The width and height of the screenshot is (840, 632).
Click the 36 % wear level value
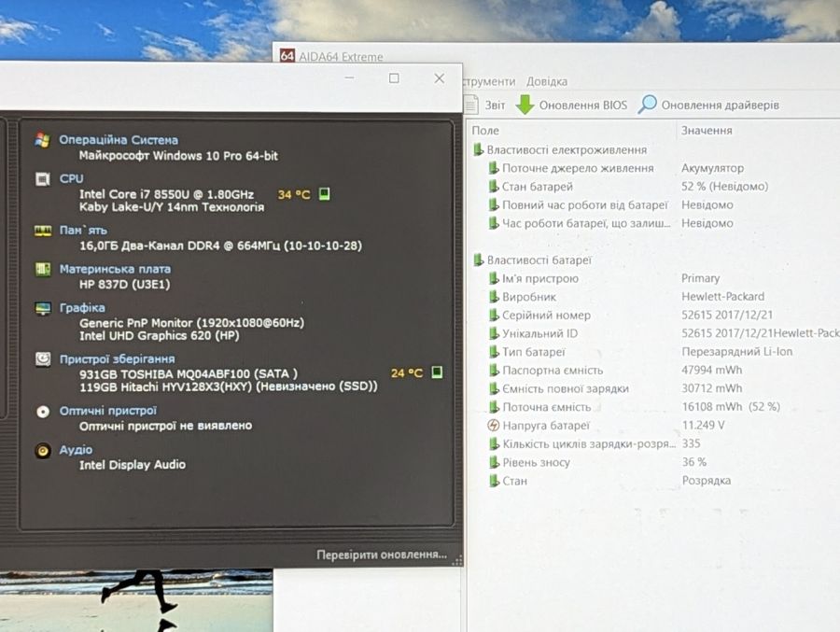[x=693, y=462]
